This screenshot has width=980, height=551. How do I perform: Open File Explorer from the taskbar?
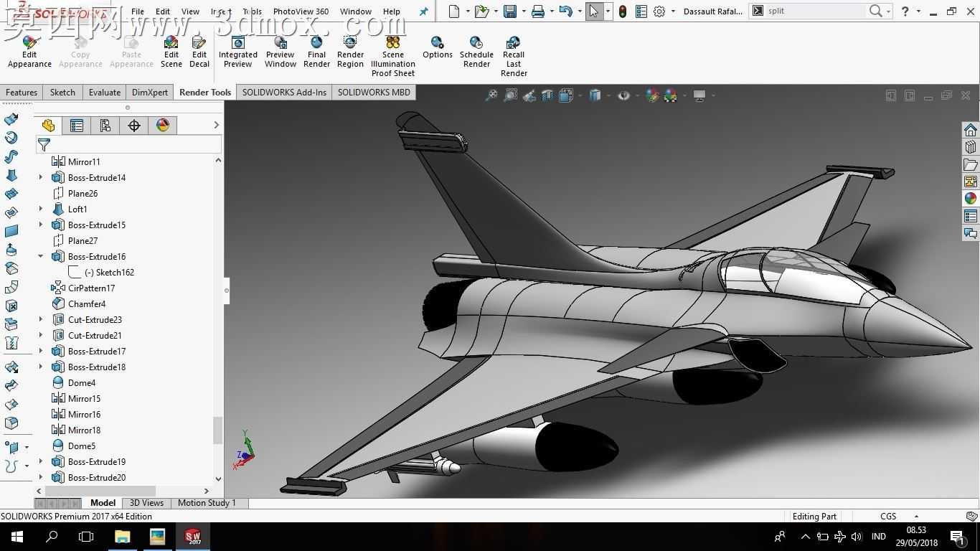pyautogui.click(x=122, y=536)
